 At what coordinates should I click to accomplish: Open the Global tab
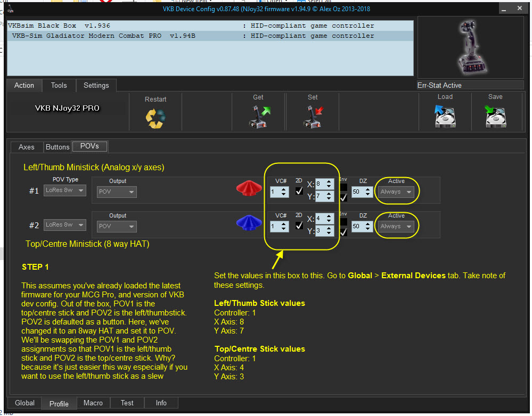(x=24, y=403)
